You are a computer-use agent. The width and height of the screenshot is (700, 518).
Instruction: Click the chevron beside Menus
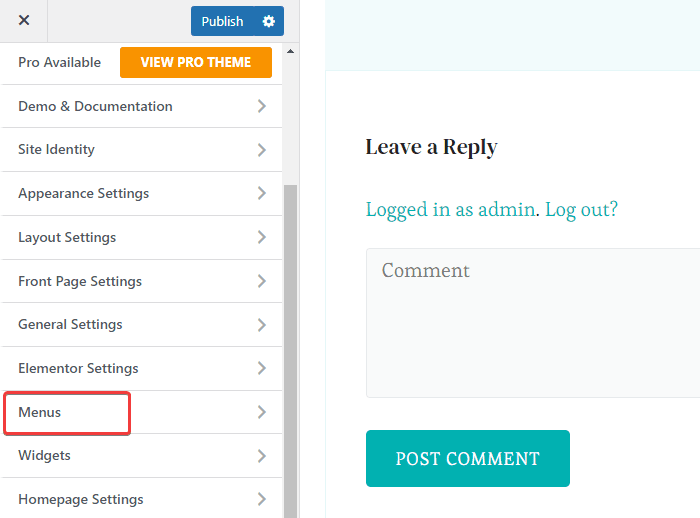(261, 412)
